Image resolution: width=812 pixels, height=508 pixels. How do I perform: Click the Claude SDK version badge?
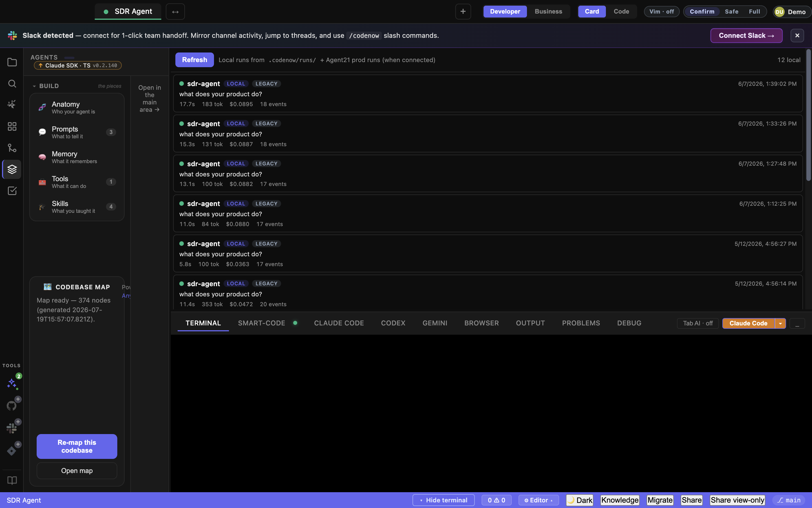coord(78,65)
